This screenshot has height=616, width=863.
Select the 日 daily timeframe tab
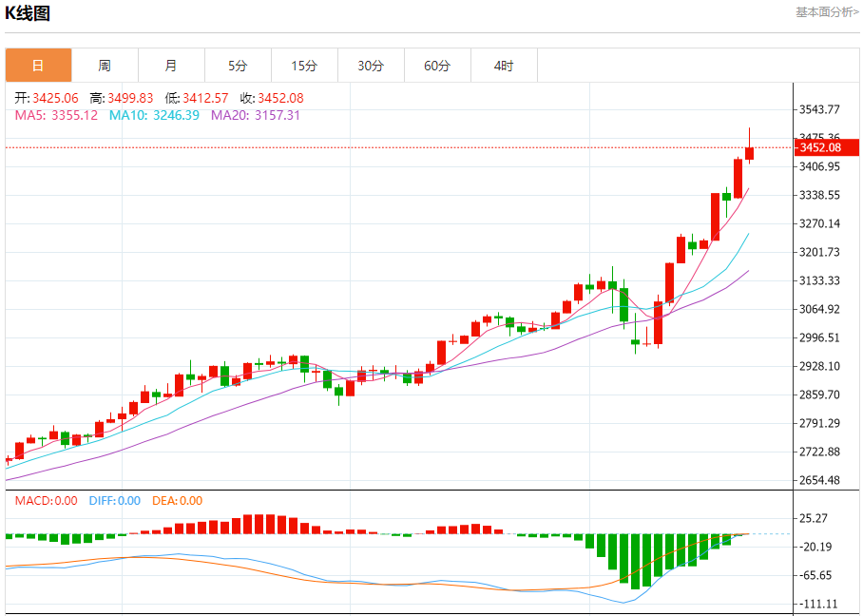point(39,66)
